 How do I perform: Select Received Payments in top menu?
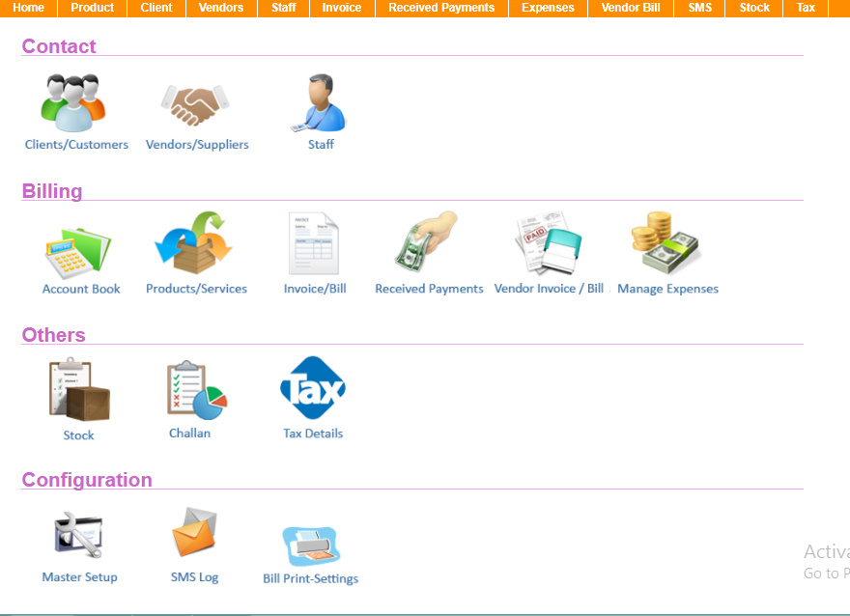point(441,8)
